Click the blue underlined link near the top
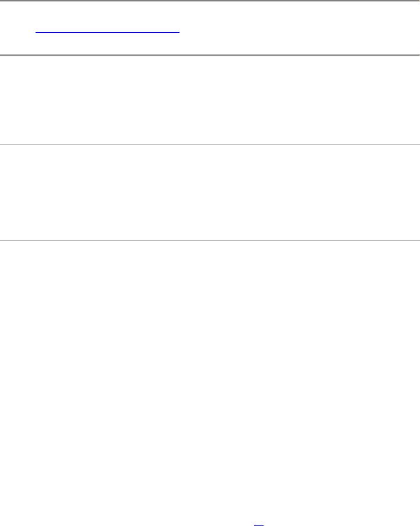 coord(107,30)
